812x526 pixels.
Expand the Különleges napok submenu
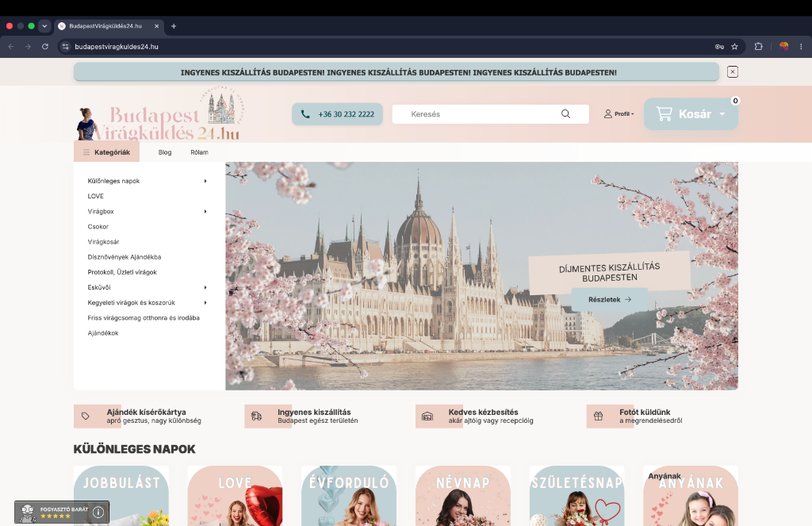pos(205,181)
